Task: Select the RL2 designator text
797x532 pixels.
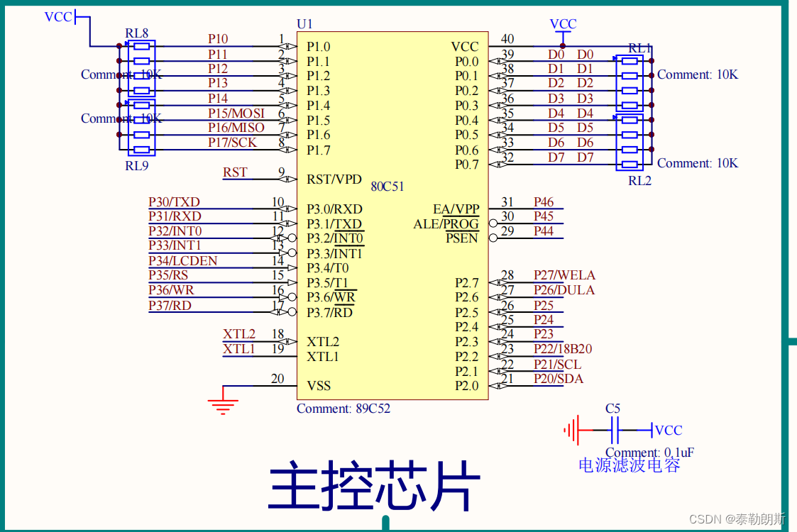Action: pos(639,181)
